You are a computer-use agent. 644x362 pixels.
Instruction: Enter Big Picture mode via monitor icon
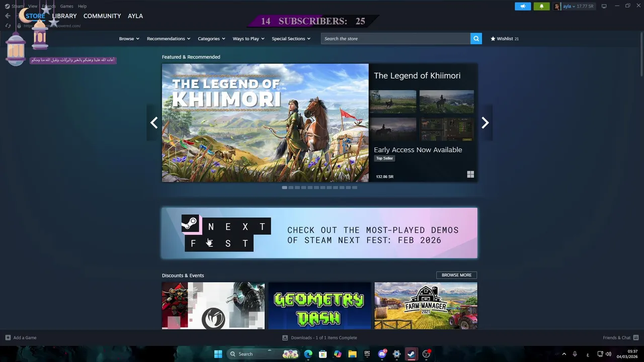click(x=604, y=6)
